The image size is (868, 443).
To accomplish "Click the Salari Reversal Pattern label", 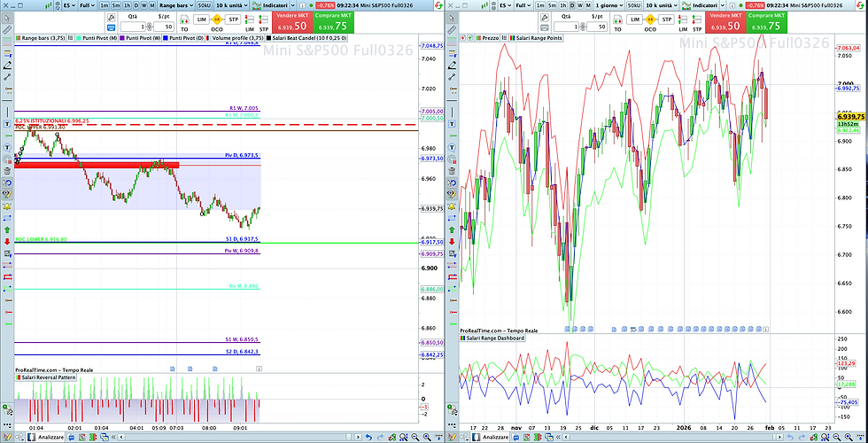I will coord(45,377).
